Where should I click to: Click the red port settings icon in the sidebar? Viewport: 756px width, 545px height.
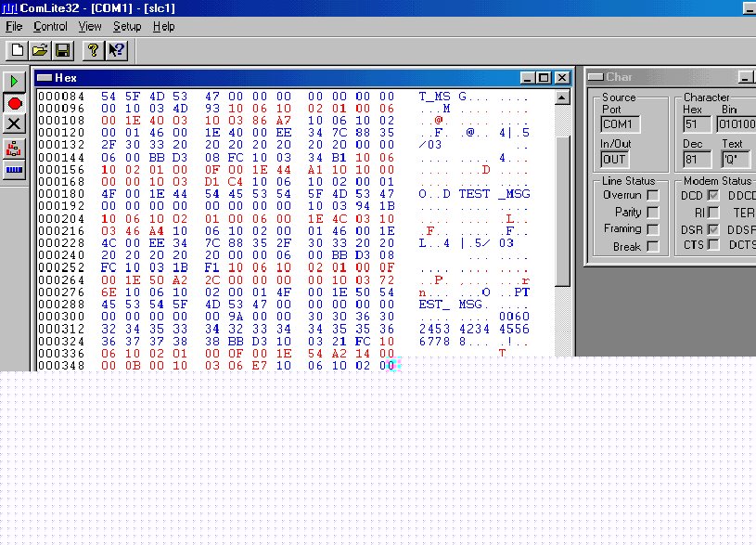pyautogui.click(x=14, y=149)
